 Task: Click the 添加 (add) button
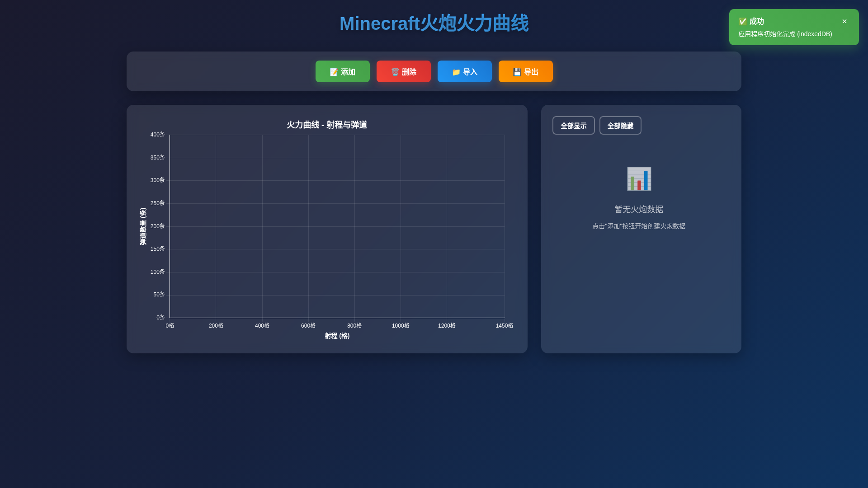click(x=342, y=71)
